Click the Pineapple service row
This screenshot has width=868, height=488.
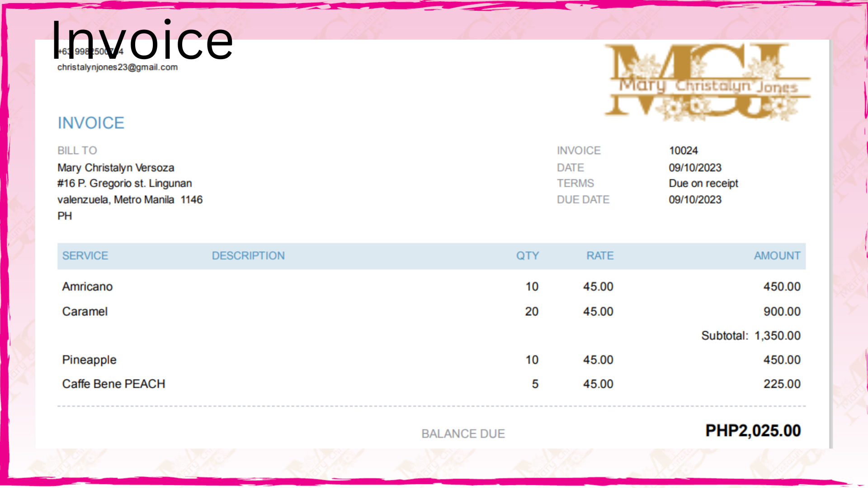point(89,360)
